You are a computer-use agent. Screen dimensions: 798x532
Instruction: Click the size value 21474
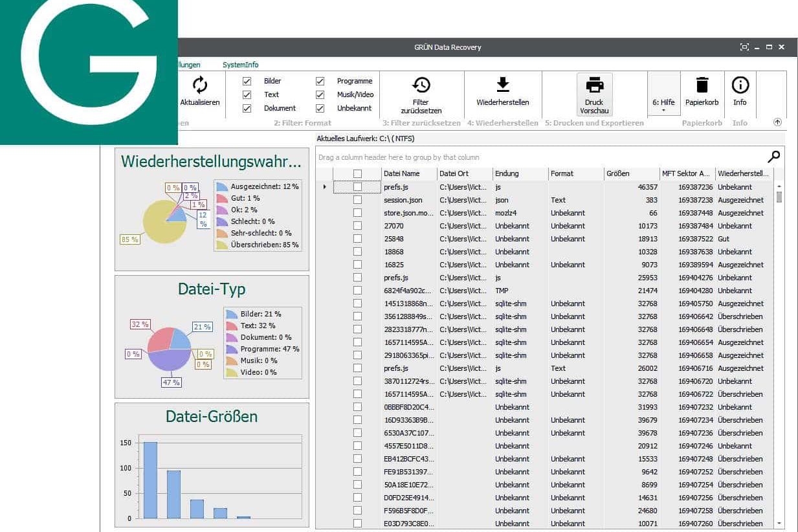647,291
